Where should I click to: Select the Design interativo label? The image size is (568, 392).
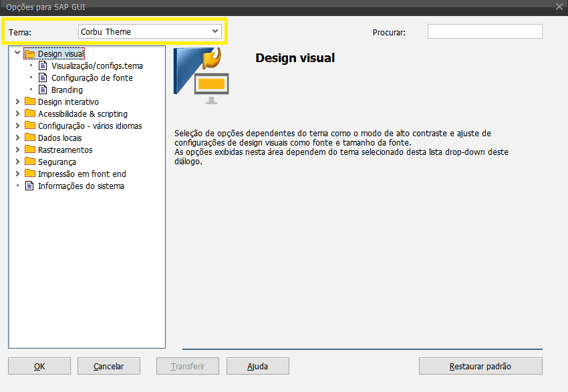68,102
